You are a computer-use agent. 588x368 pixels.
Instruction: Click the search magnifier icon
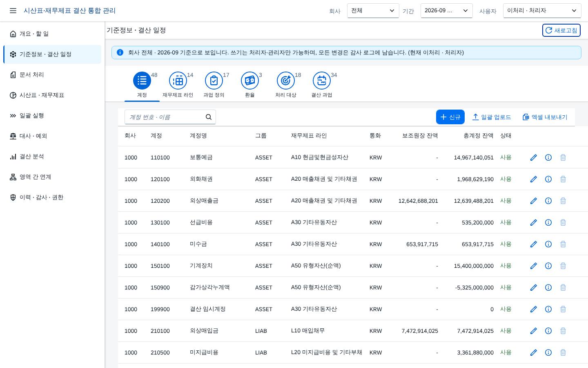(x=209, y=117)
